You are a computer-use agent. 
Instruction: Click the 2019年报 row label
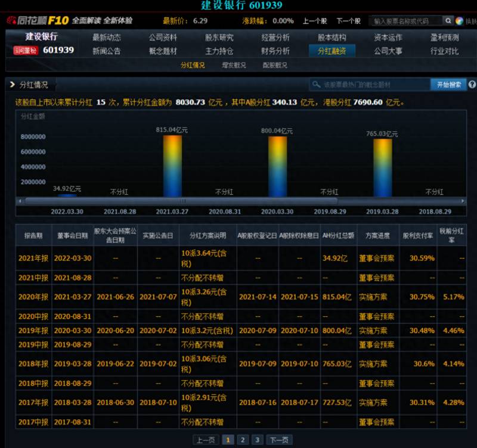[x=33, y=331]
